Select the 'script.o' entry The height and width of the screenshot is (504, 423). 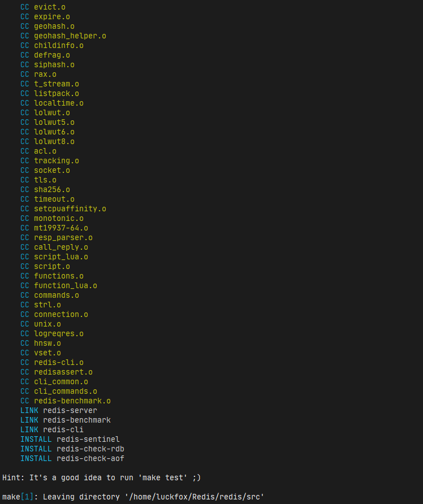(52, 267)
